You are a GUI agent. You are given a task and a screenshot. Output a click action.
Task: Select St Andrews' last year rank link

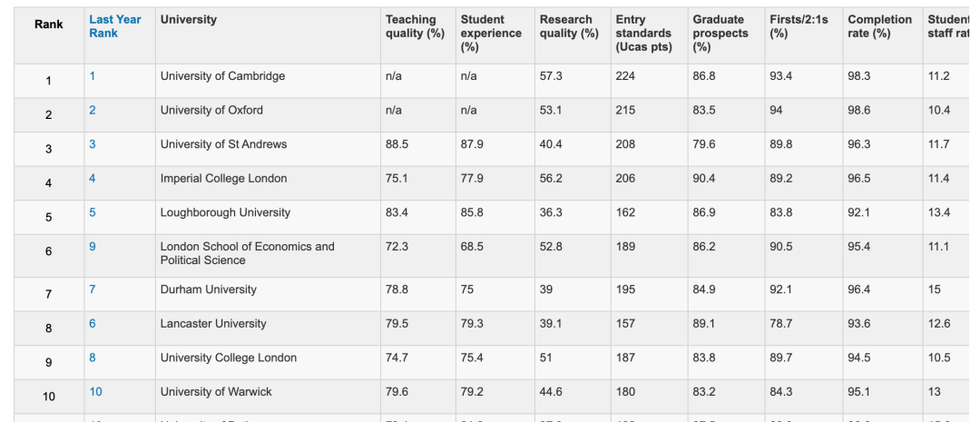93,144
